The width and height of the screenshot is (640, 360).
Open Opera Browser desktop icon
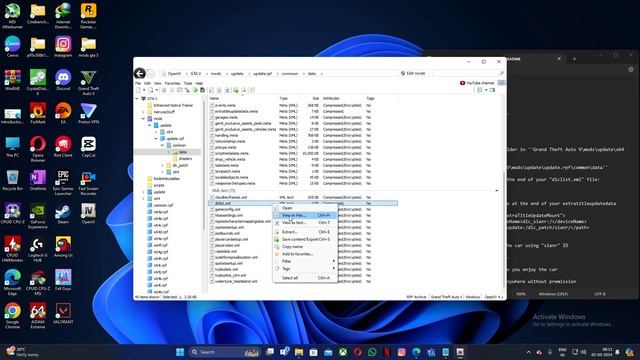pyautogui.click(x=38, y=149)
